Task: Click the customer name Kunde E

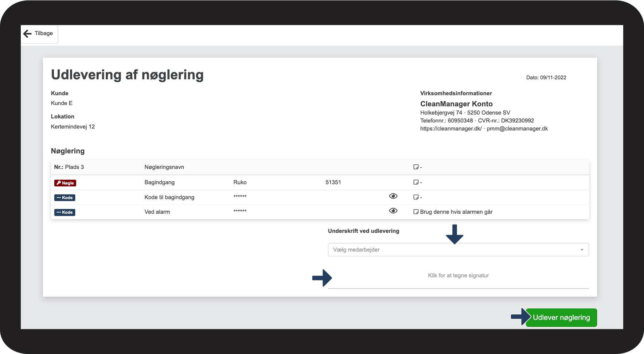Action: tap(62, 103)
